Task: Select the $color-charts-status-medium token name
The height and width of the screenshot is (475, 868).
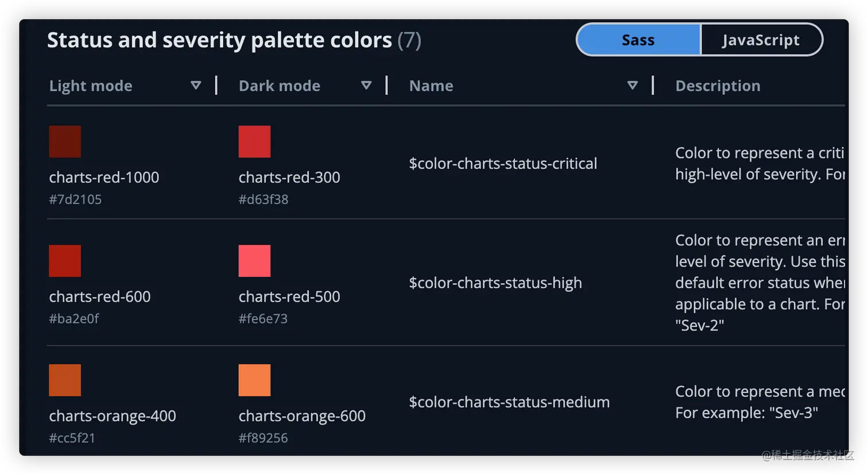Action: [x=509, y=402]
